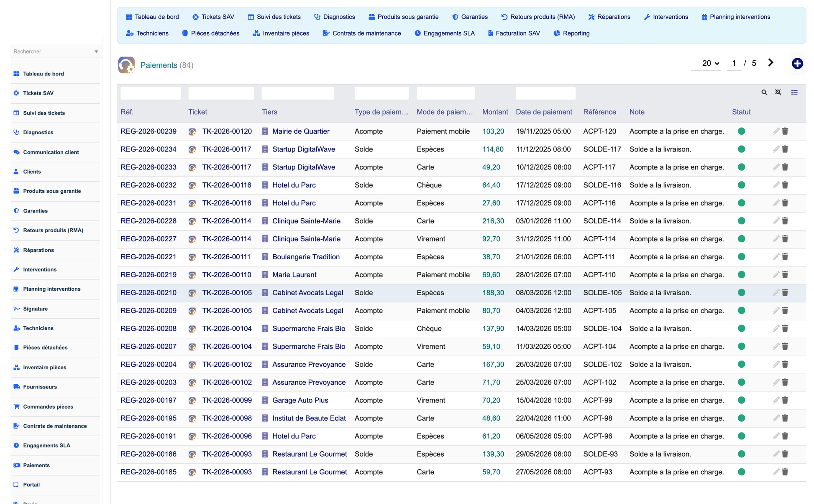The height and width of the screenshot is (504, 814).
Task: Sort by Date de paiement column header
Action: 544,112
